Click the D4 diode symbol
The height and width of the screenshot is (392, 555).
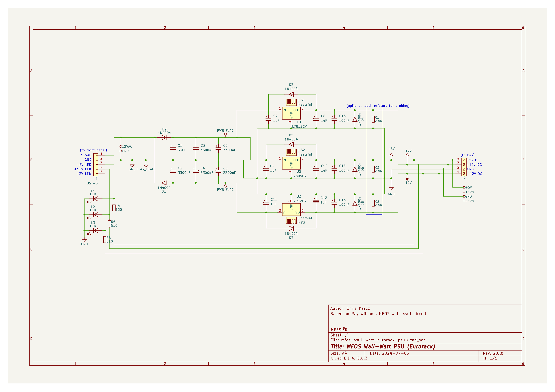coord(355,119)
